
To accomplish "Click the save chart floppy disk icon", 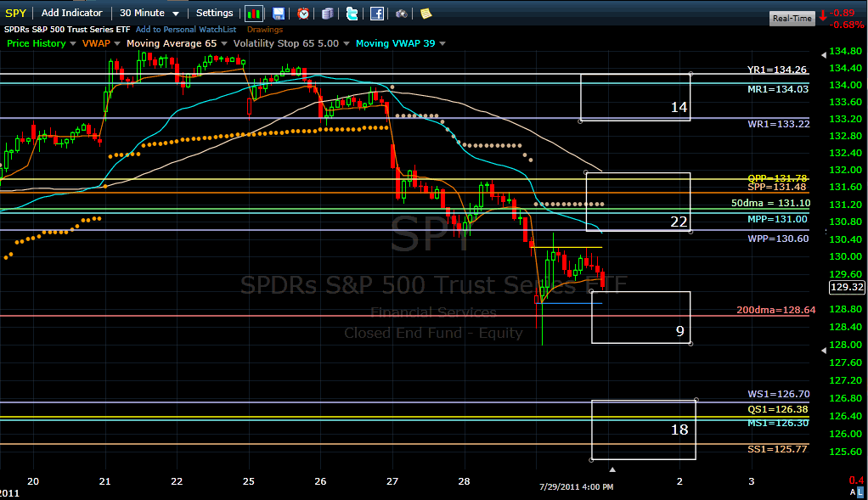I will click(279, 14).
